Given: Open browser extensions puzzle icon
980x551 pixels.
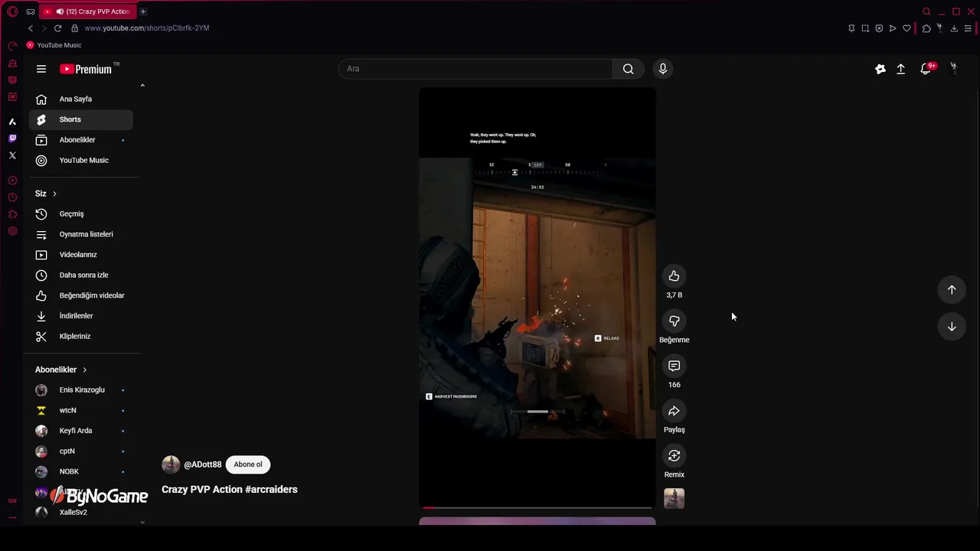Looking at the screenshot, I should pyautogui.click(x=926, y=28).
